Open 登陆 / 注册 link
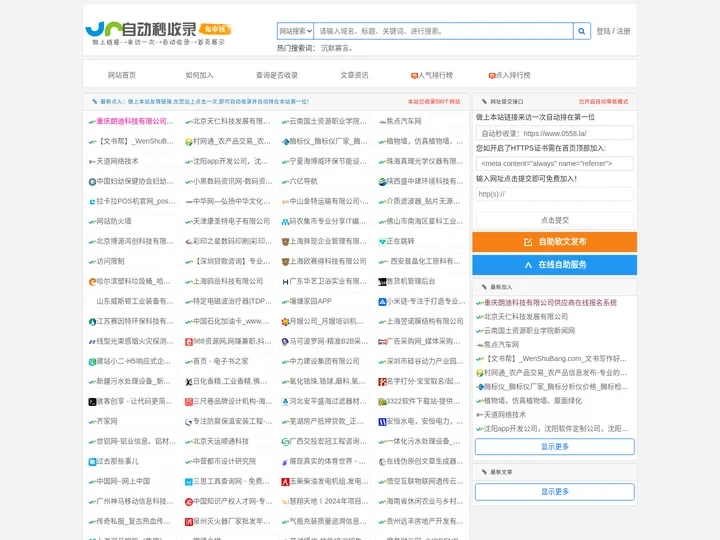 click(x=613, y=31)
